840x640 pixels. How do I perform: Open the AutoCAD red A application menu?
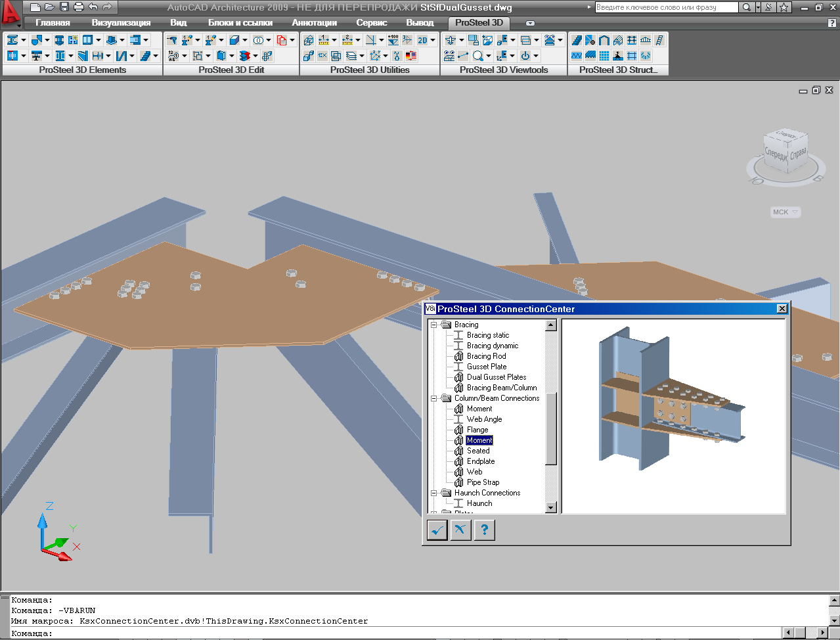pyautogui.click(x=11, y=13)
